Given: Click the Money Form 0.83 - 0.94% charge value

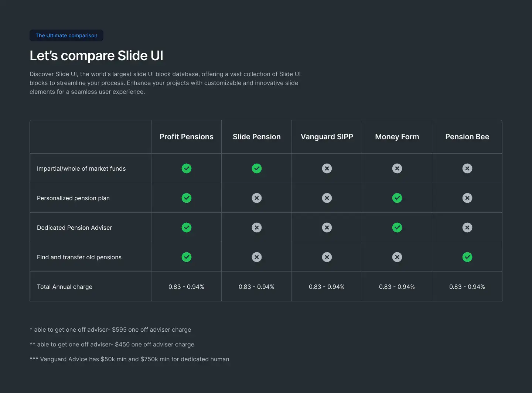Looking at the screenshot, I should pos(397,287).
